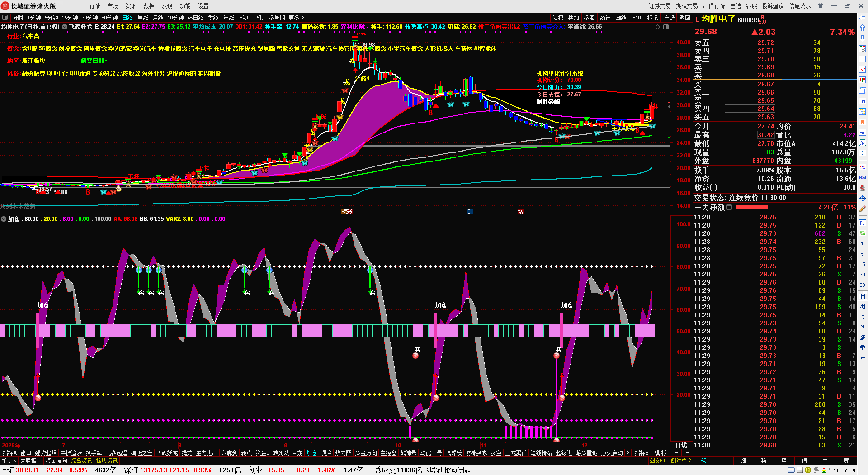The image size is (868, 475).
Task: Click the 买四 price 29.64 field
Action: [x=750, y=109]
